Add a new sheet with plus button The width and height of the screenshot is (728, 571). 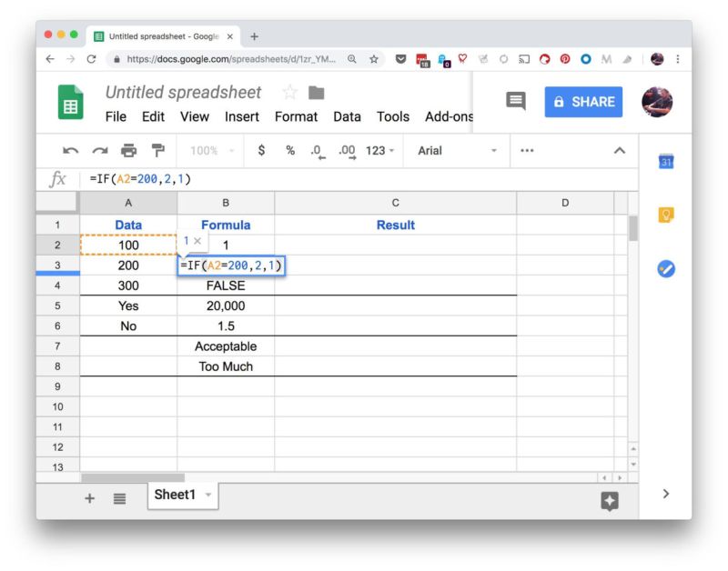coord(89,498)
